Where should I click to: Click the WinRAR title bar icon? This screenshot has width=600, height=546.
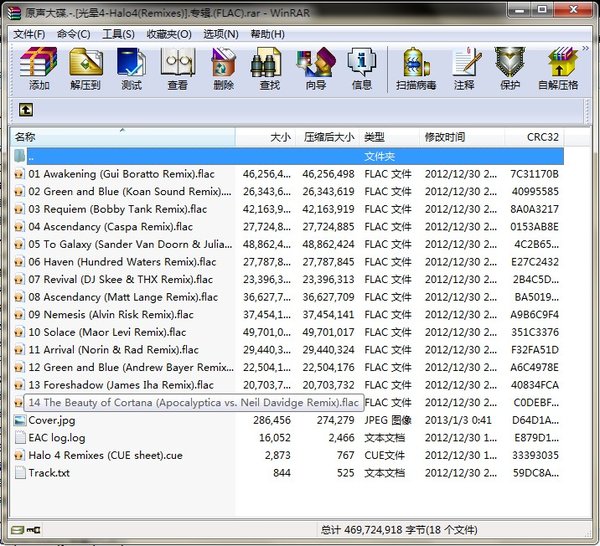(x=15, y=12)
